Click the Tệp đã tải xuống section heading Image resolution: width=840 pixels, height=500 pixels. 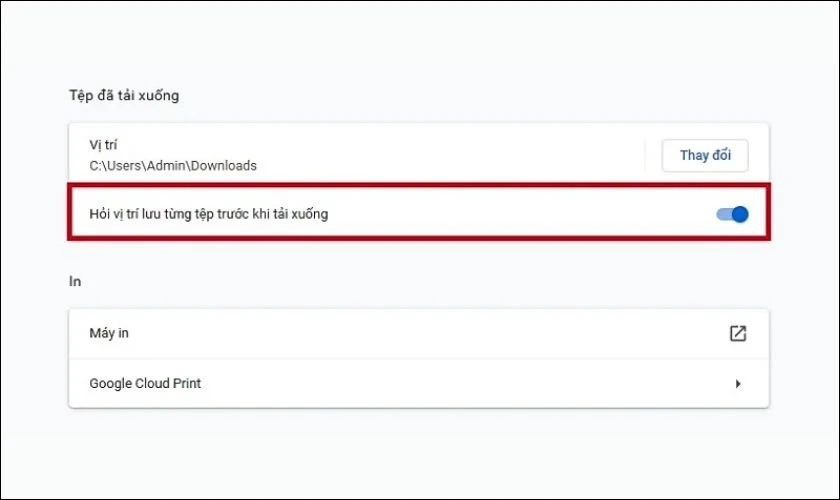pos(124,95)
